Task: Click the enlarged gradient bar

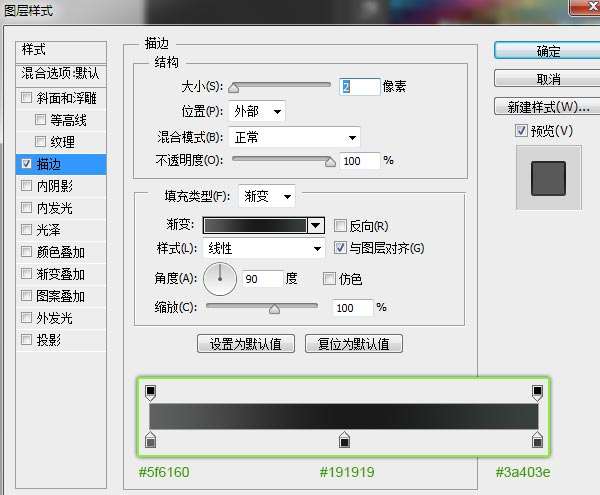Action: (x=344, y=416)
